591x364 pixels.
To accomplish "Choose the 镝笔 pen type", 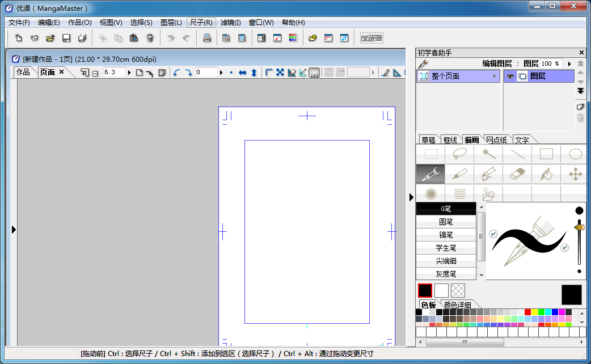I will [x=446, y=235].
